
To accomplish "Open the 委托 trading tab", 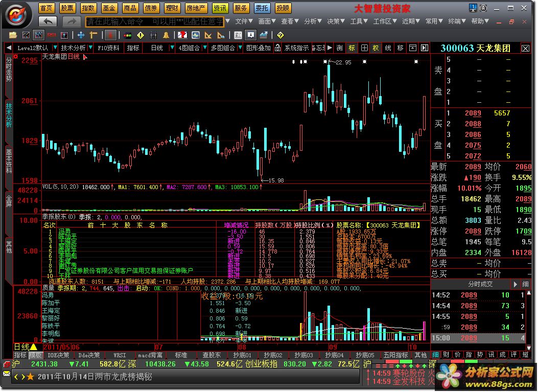I will pos(262,8).
